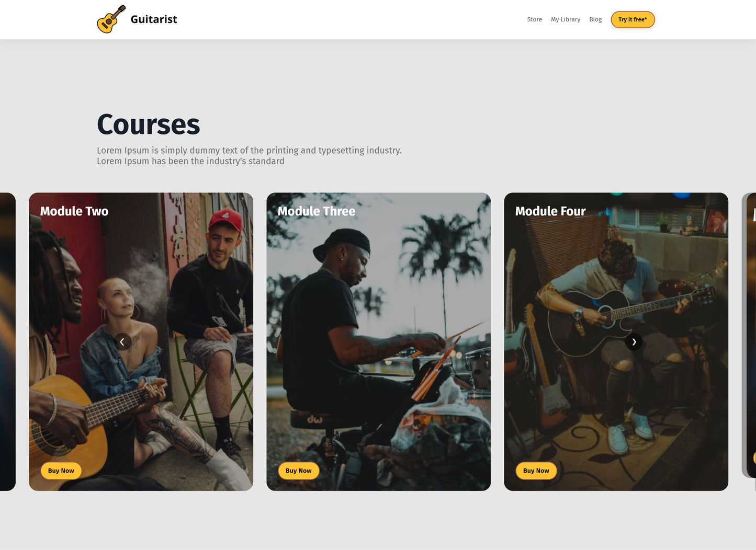This screenshot has height=550, width=756.
Task: Click the guitar logo icon
Action: click(111, 19)
